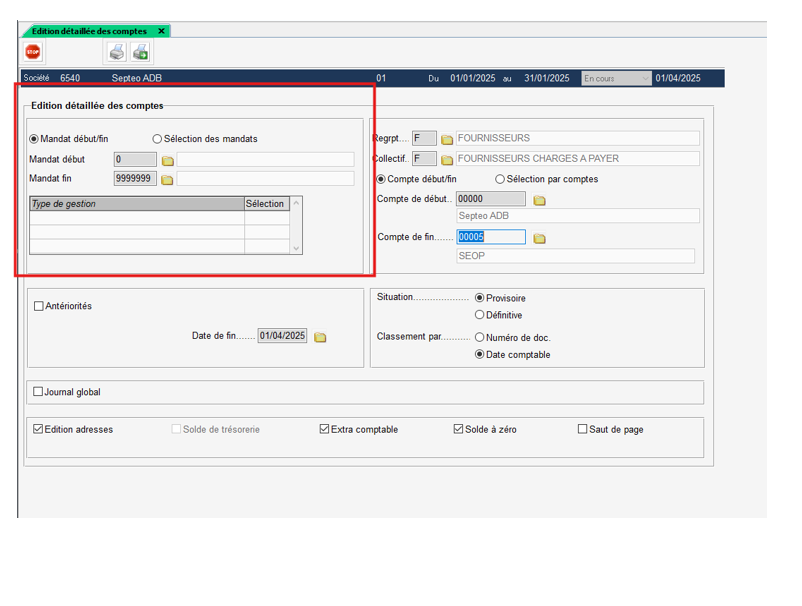Click the Sélection column header
The image size is (802, 606).
265,204
